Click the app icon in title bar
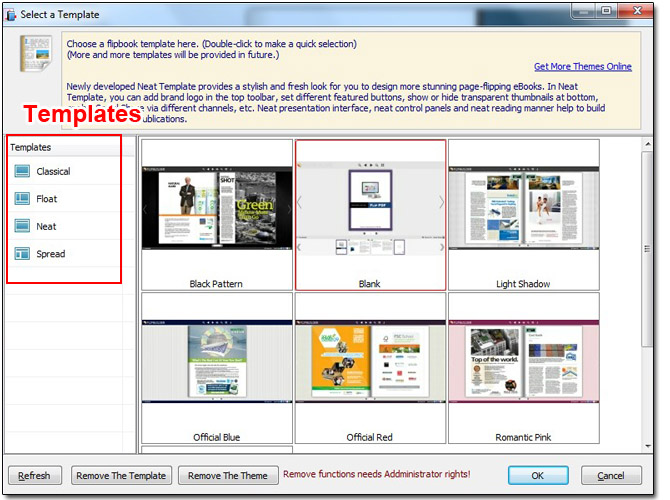The image size is (670, 500). [10, 15]
